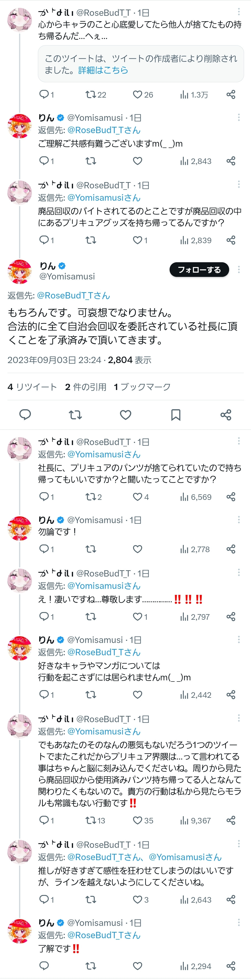
Task: Bookmark the main tweet by りん
Action: coord(176,415)
